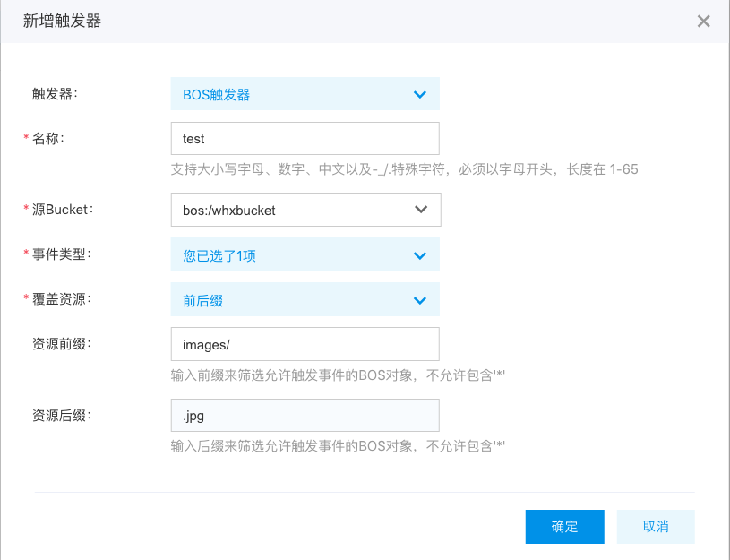The height and width of the screenshot is (560, 730).
Task: Expand the bos:/whxbucket source selector
Action: pos(305,210)
